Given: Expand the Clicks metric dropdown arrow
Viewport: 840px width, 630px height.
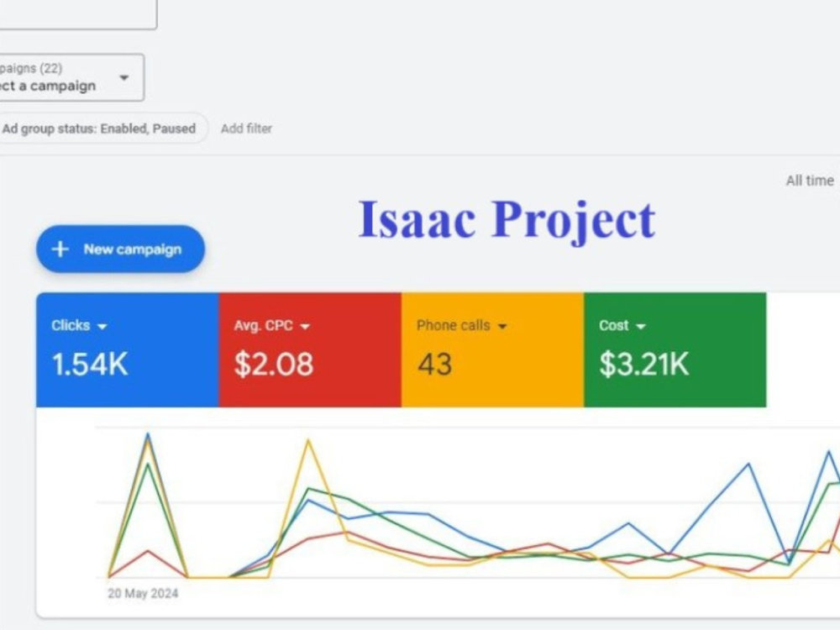Looking at the screenshot, I should pos(102,326).
